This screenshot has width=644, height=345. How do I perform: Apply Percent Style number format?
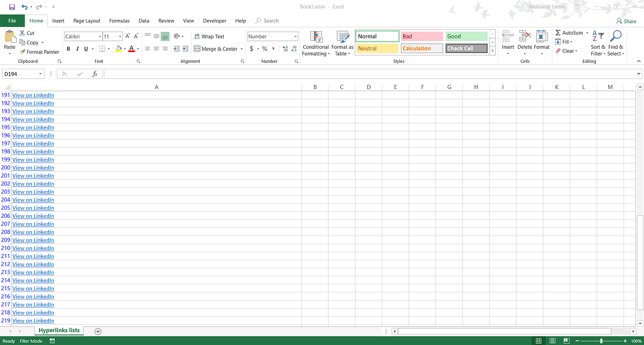(264, 48)
